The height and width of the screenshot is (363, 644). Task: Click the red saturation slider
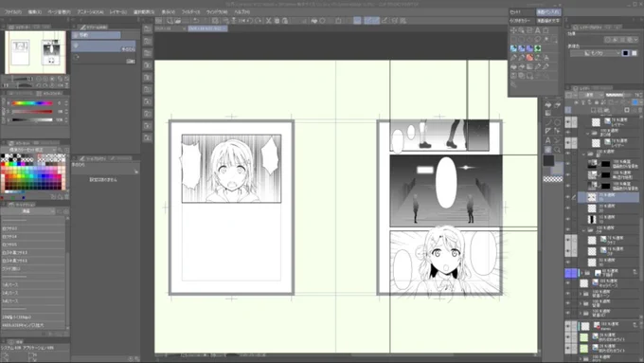click(32, 112)
